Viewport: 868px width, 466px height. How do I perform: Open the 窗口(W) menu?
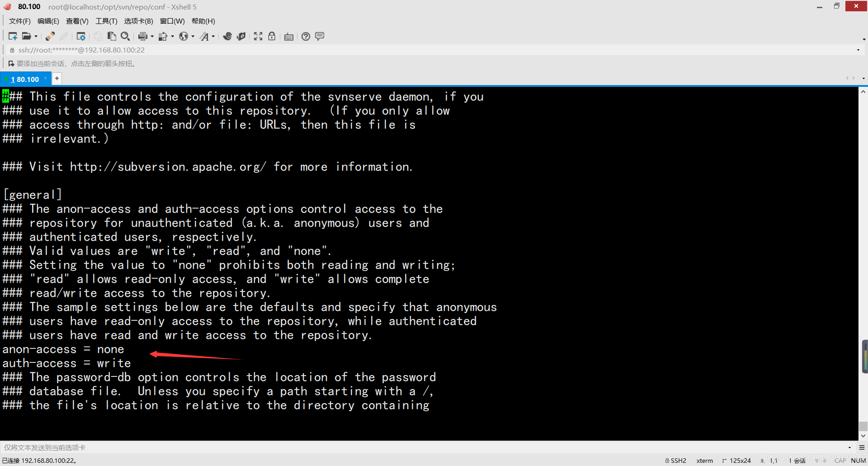(172, 21)
